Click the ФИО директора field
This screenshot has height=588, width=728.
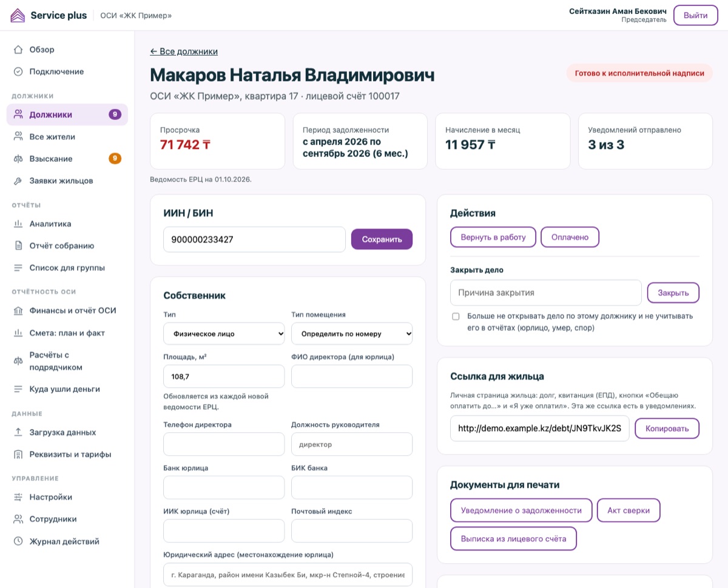coord(352,376)
